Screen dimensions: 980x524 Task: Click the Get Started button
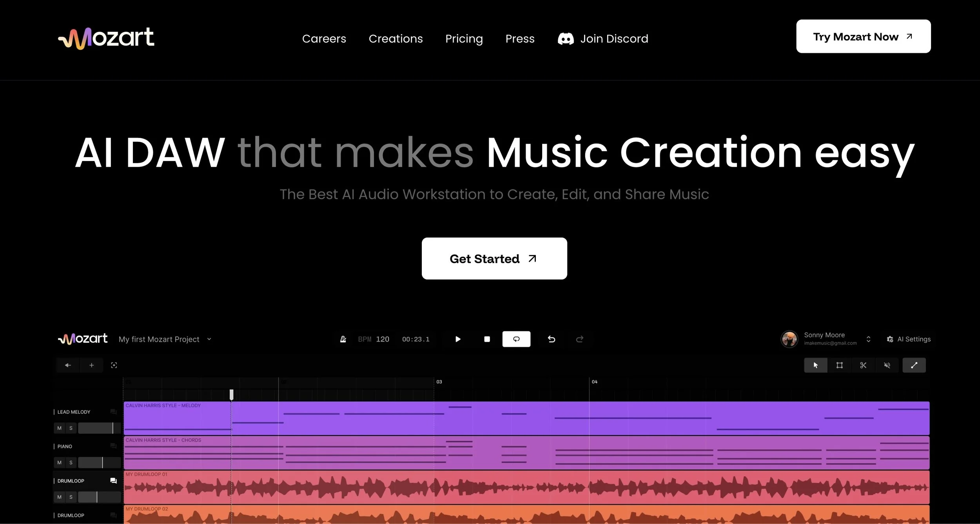tap(494, 258)
